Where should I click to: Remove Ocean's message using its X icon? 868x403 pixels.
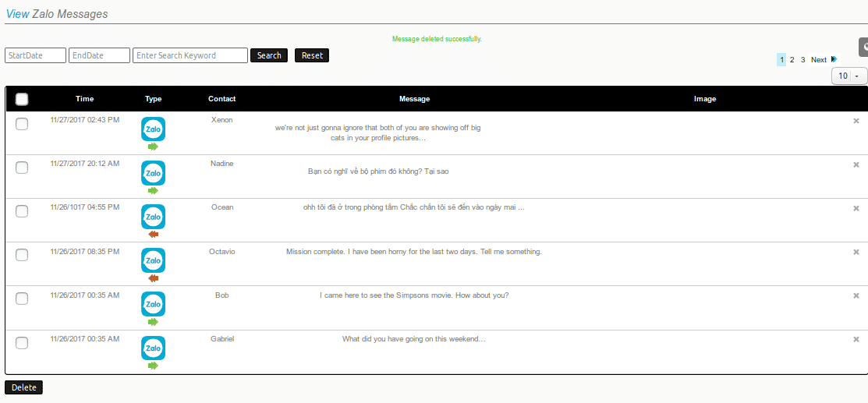[x=856, y=208]
